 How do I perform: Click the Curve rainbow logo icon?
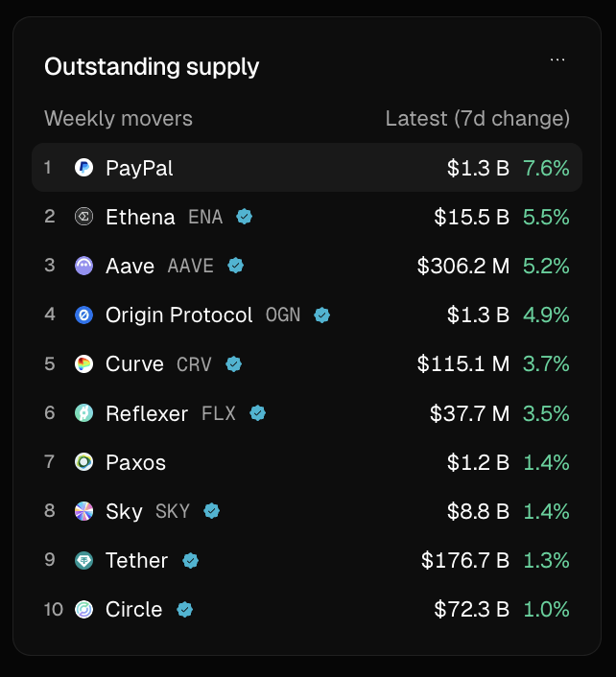click(x=83, y=364)
